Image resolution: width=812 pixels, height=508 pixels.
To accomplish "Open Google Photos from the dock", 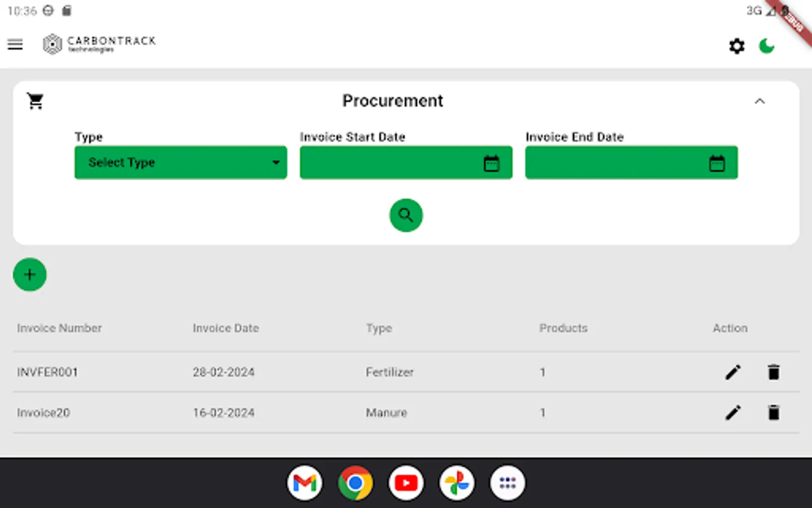I will [x=457, y=483].
